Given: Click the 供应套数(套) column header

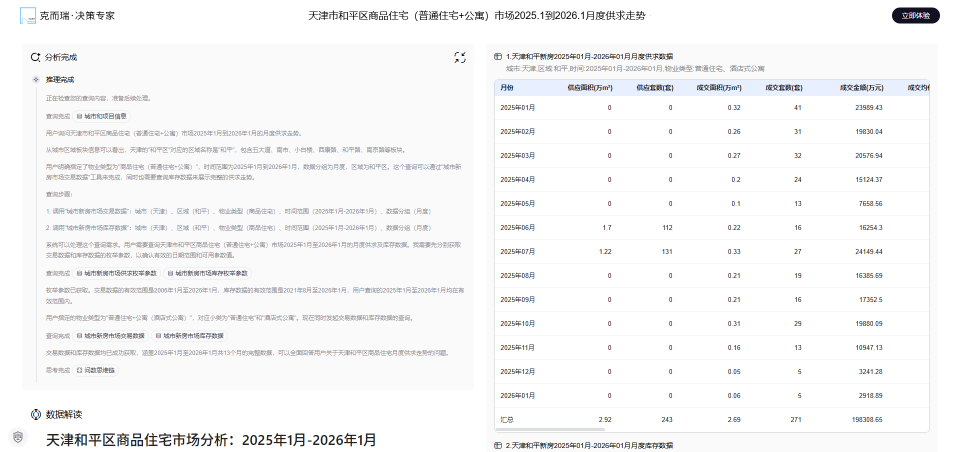Looking at the screenshot, I should tap(654, 88).
